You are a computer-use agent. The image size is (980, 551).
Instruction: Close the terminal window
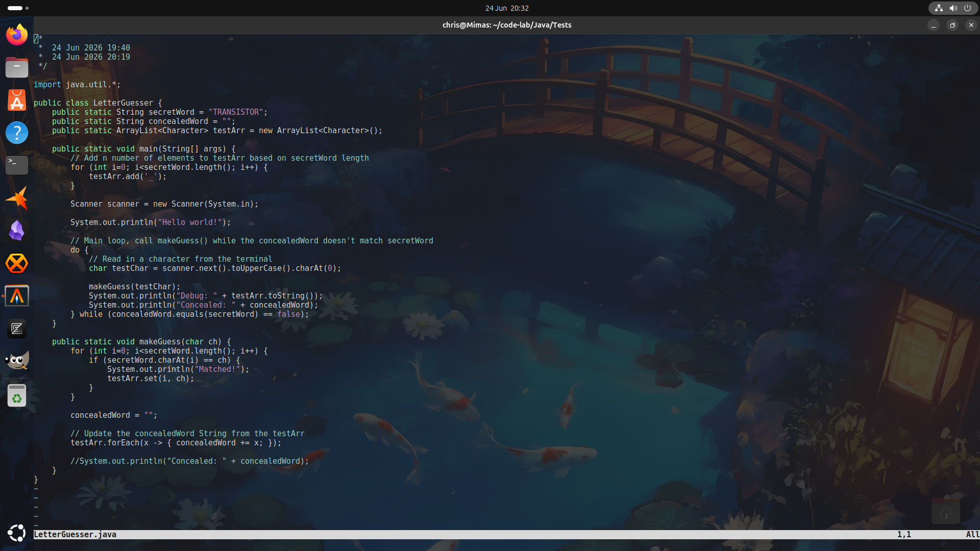coord(971,25)
